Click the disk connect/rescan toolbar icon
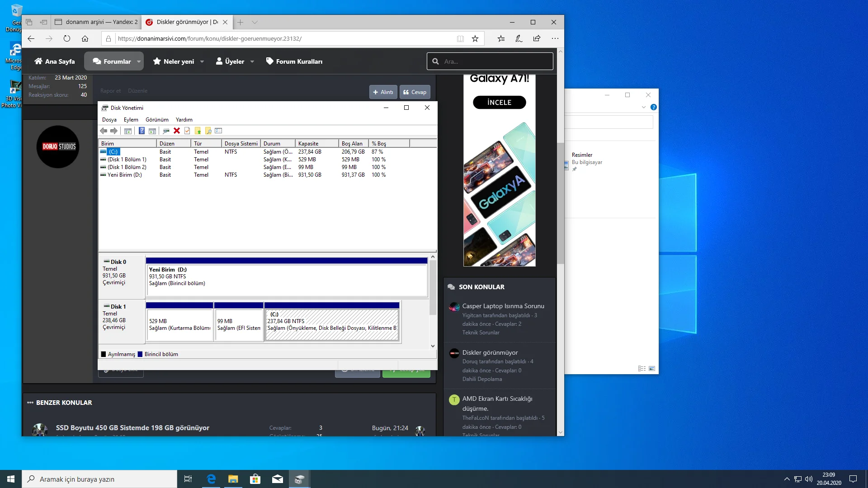Image resolution: width=868 pixels, height=488 pixels. tap(166, 131)
